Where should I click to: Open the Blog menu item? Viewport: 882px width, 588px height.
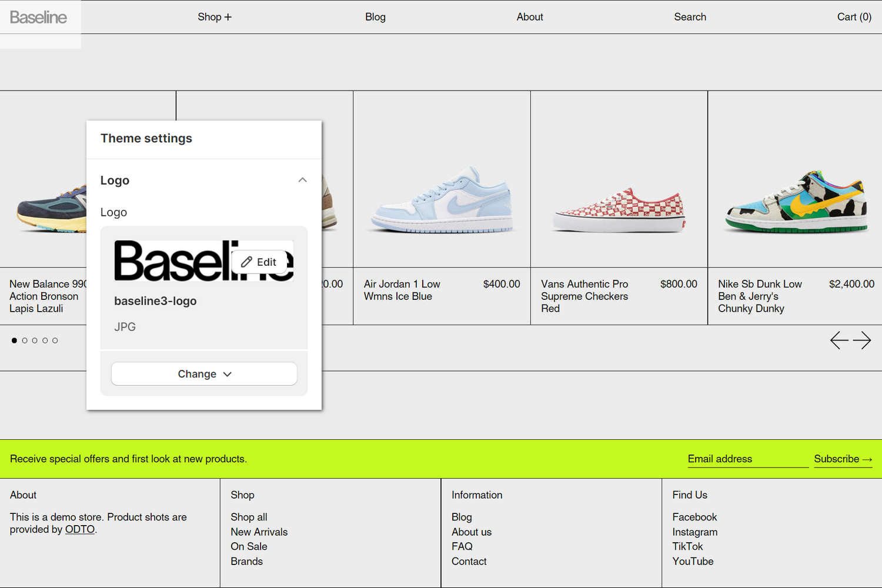click(x=375, y=16)
